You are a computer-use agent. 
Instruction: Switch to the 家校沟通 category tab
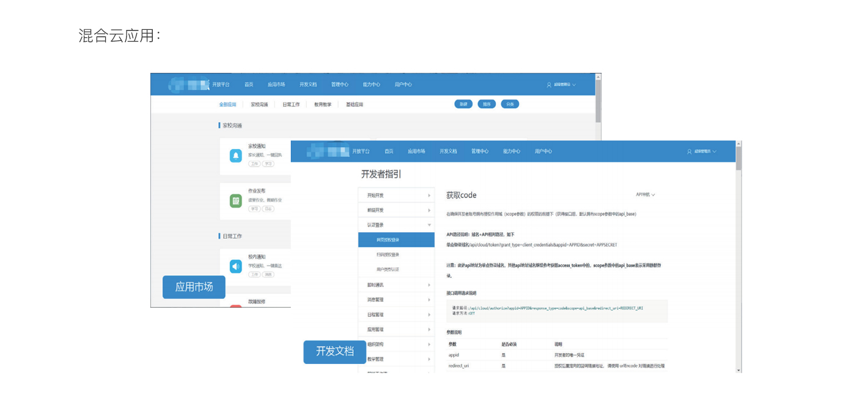coord(259,104)
